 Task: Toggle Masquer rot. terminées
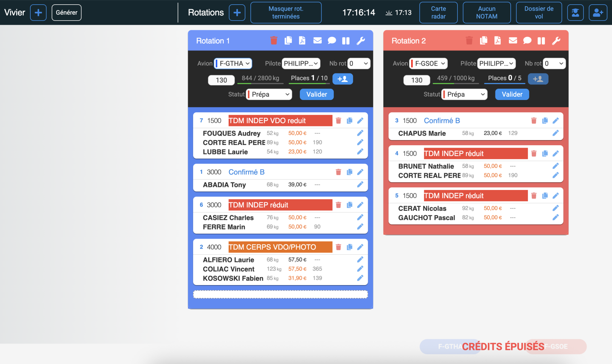tap(286, 13)
